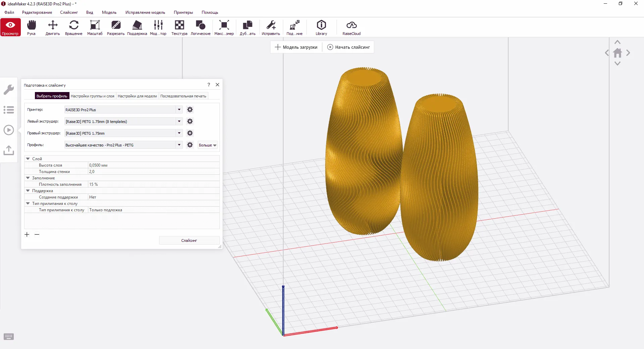Open the Слайсинг menu in menu bar
This screenshot has height=349, width=644.
(x=69, y=12)
